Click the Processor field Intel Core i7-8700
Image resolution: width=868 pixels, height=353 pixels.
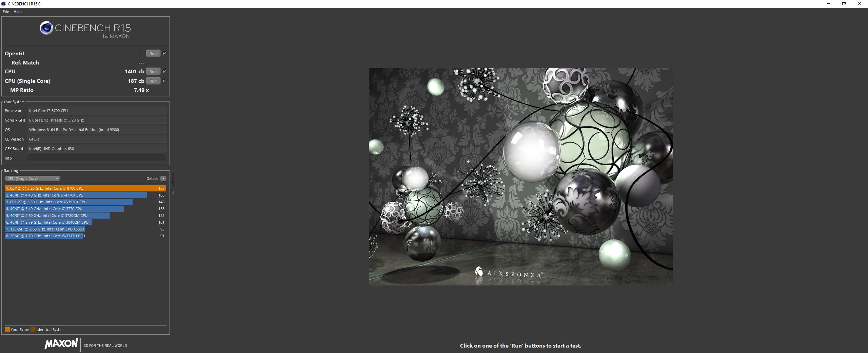(x=97, y=111)
